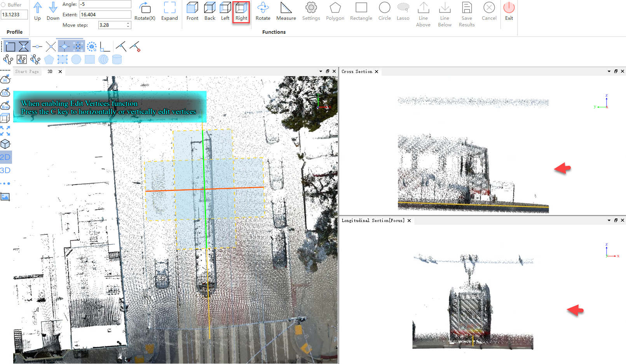Choose the dotted circle shape icon
The image size is (626, 364).
[x=76, y=59]
